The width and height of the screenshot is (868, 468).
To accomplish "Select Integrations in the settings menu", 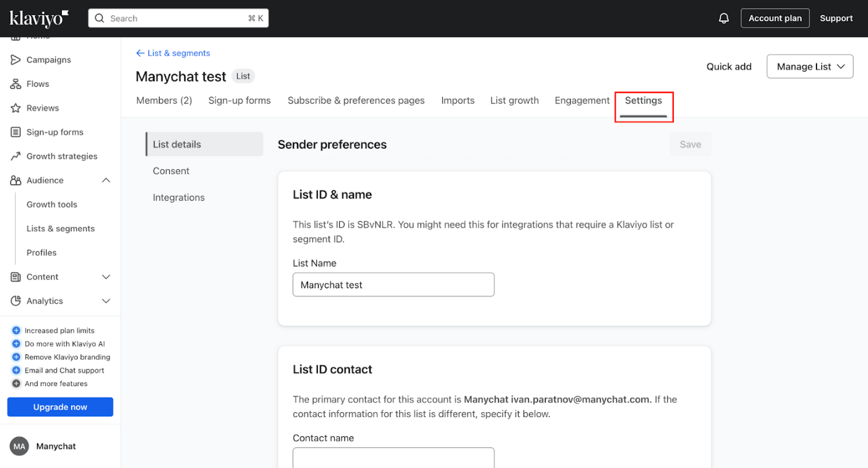I will pos(178,197).
